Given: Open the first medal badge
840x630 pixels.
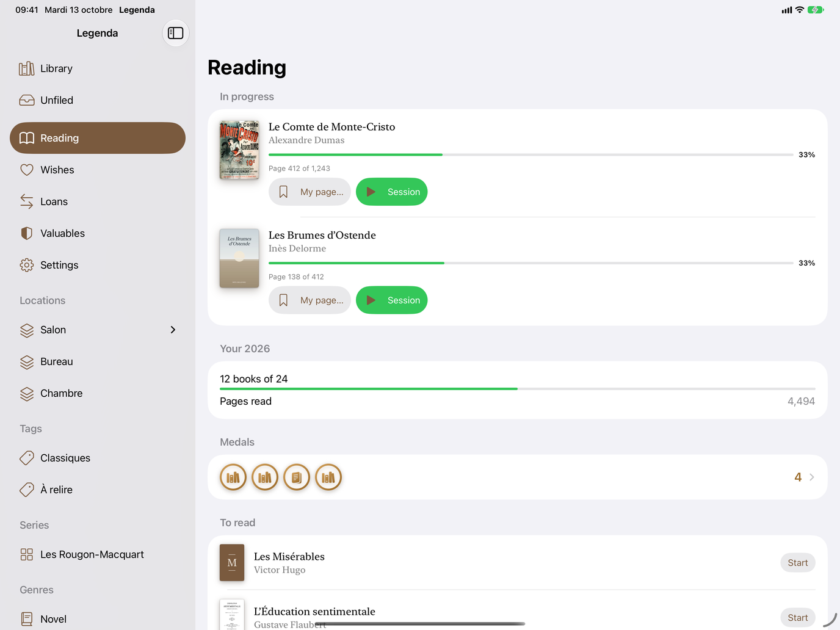Looking at the screenshot, I should click(x=233, y=477).
